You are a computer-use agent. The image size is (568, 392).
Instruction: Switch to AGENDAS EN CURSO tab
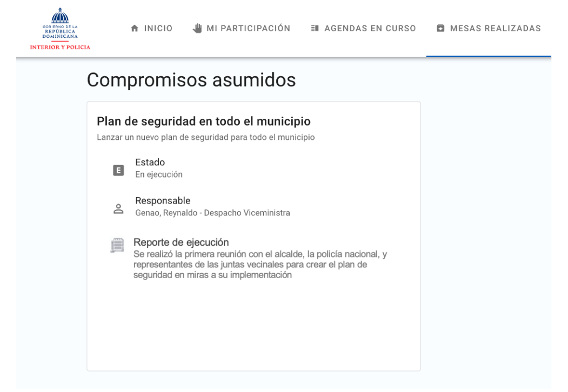click(x=363, y=28)
